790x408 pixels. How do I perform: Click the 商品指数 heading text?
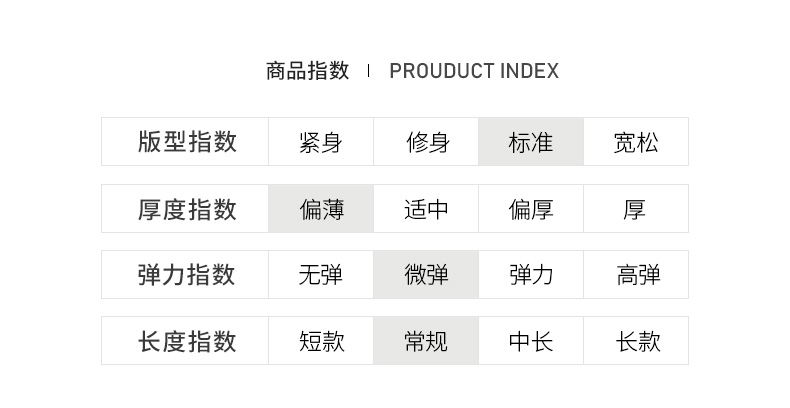pyautogui.click(x=308, y=71)
